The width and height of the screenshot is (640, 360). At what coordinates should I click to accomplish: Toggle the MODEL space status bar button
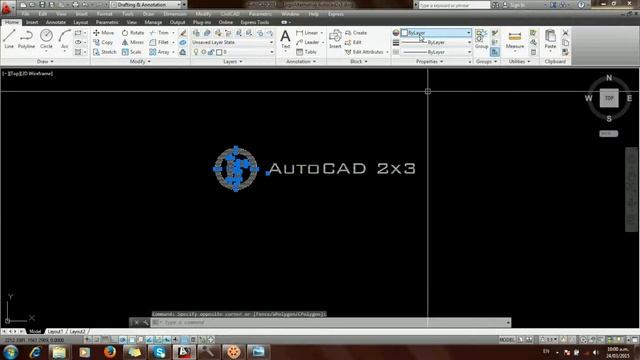tap(507, 340)
